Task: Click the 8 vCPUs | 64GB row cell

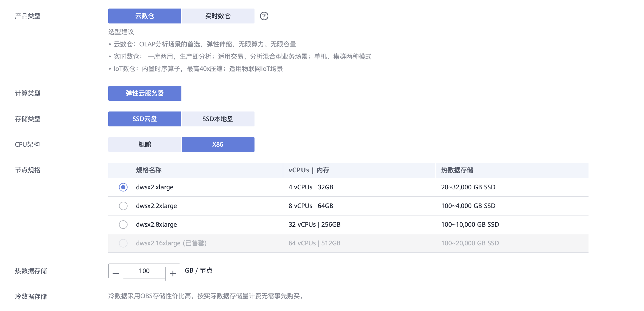Action: point(311,206)
